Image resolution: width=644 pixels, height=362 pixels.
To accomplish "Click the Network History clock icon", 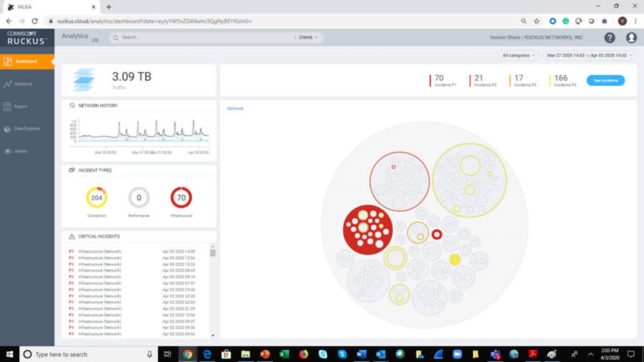I will (x=72, y=105).
